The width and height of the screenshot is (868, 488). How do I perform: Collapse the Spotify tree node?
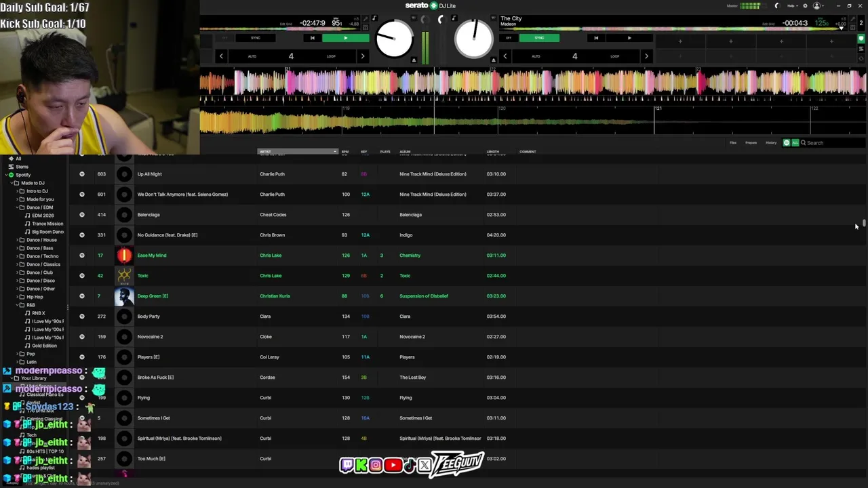[5, 175]
